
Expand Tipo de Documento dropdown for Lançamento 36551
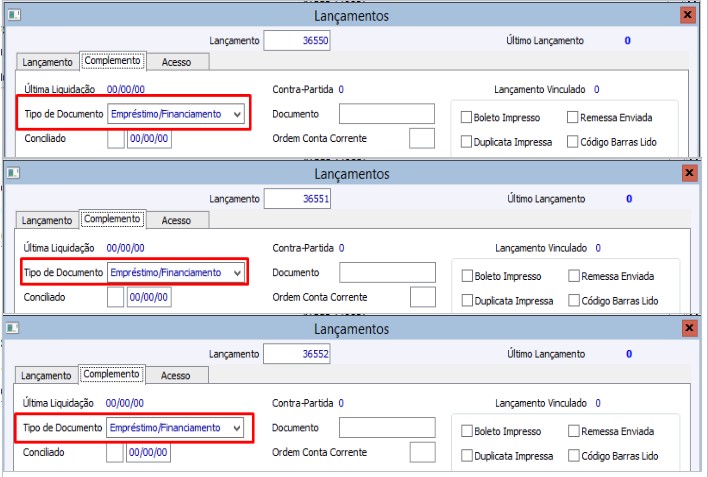[x=237, y=272]
